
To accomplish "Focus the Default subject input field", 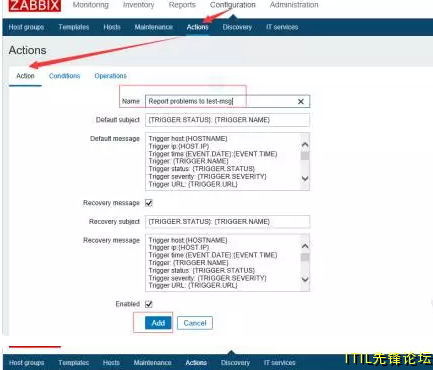I will point(227,120).
